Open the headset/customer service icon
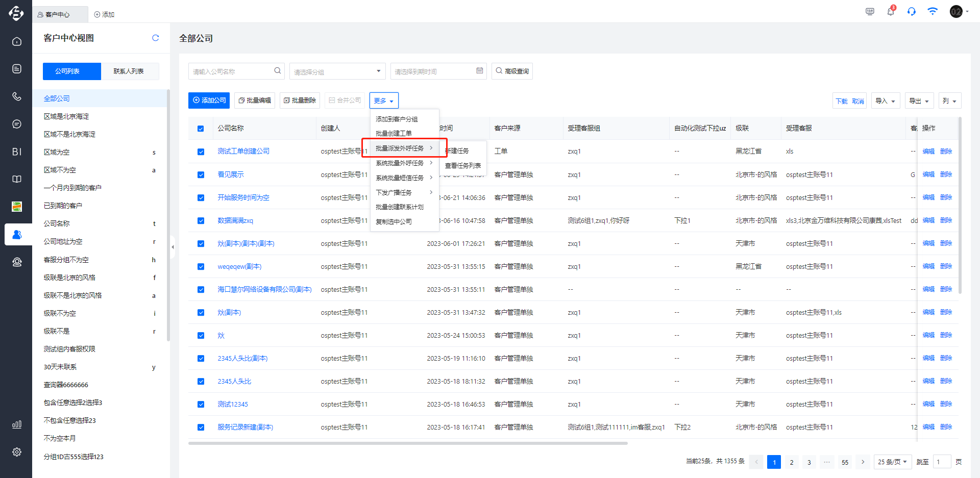The height and width of the screenshot is (478, 980). [911, 11]
